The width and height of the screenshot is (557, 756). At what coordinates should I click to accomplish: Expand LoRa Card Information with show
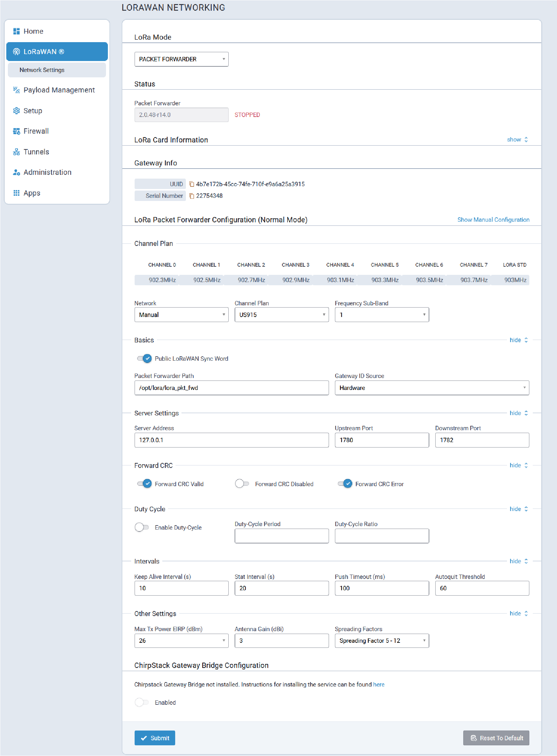click(x=516, y=140)
